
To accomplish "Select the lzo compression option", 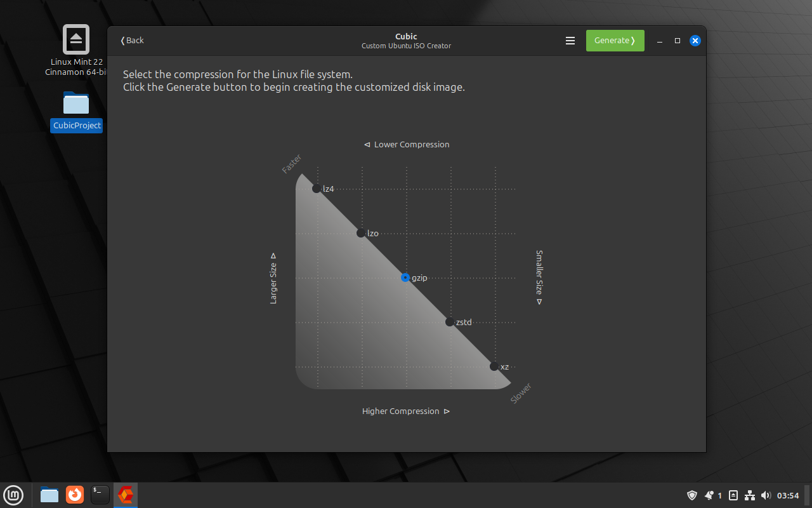I will pyautogui.click(x=361, y=233).
